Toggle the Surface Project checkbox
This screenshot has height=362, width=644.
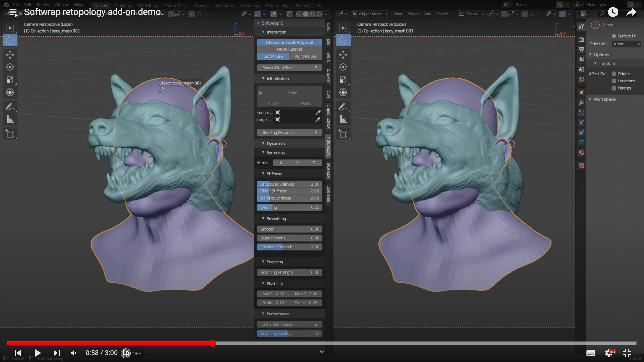point(614,36)
